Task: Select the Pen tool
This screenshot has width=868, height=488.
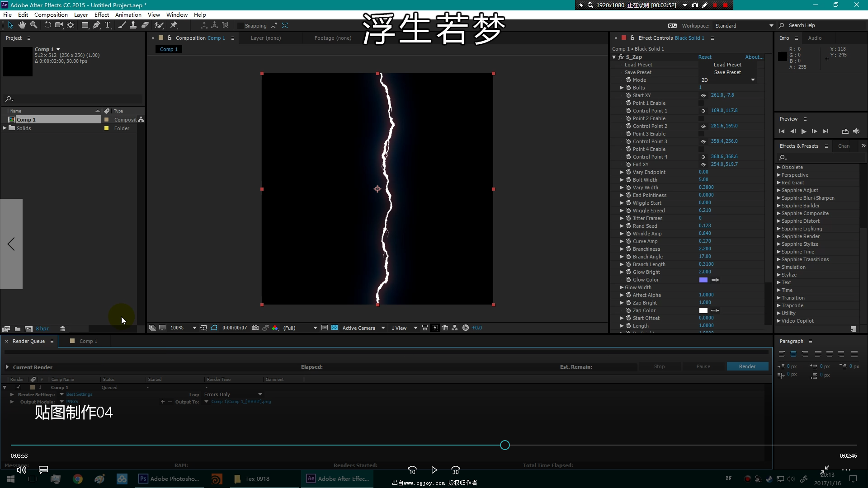Action: 96,25
